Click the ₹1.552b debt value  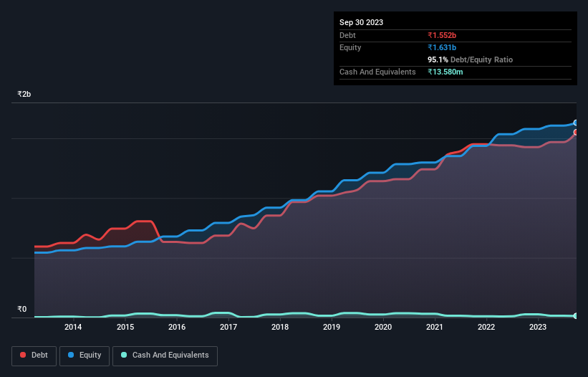[442, 35]
